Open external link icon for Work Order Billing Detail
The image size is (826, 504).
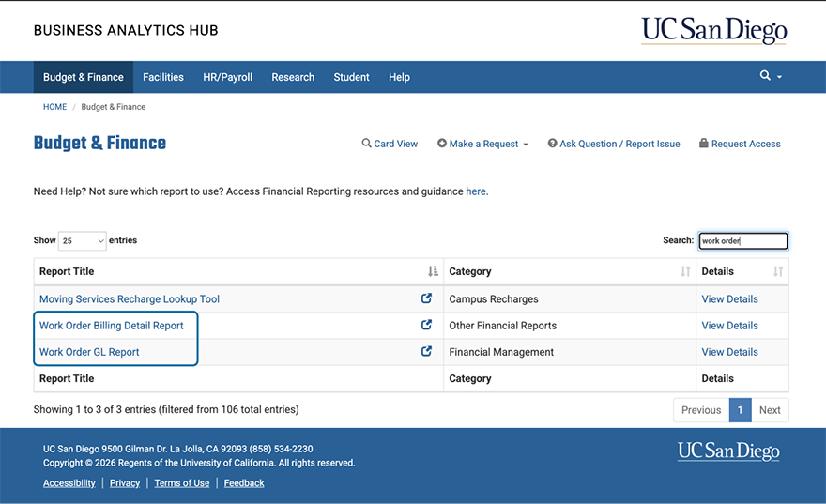point(426,325)
